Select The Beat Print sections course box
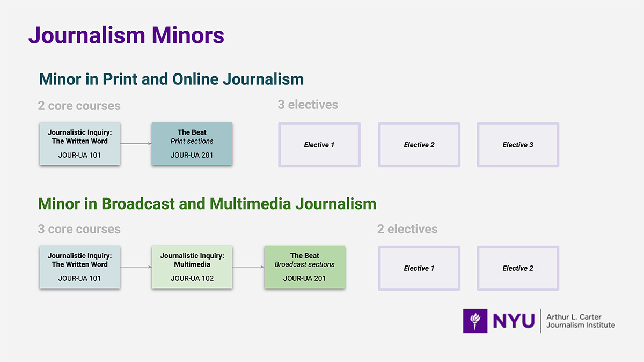Screen dimensions: 644x362 click(x=192, y=144)
